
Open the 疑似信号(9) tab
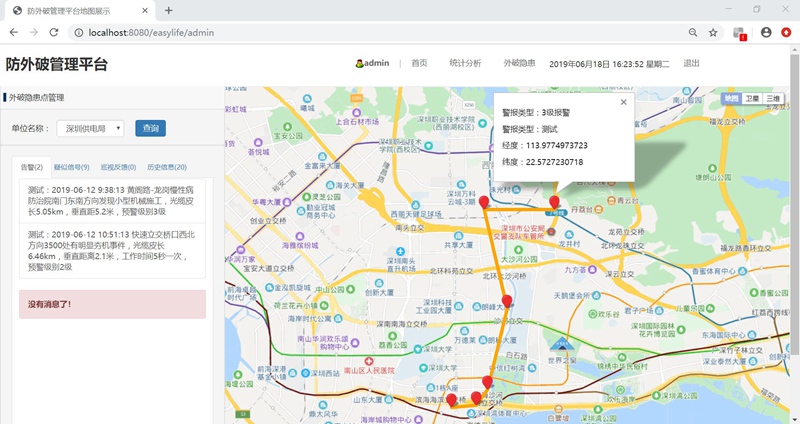point(71,167)
